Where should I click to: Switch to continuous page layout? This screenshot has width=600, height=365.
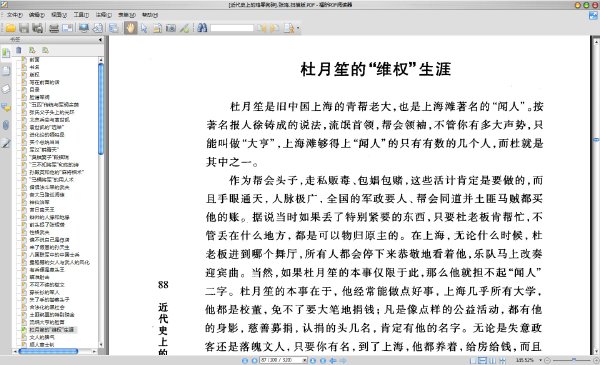pos(483,360)
